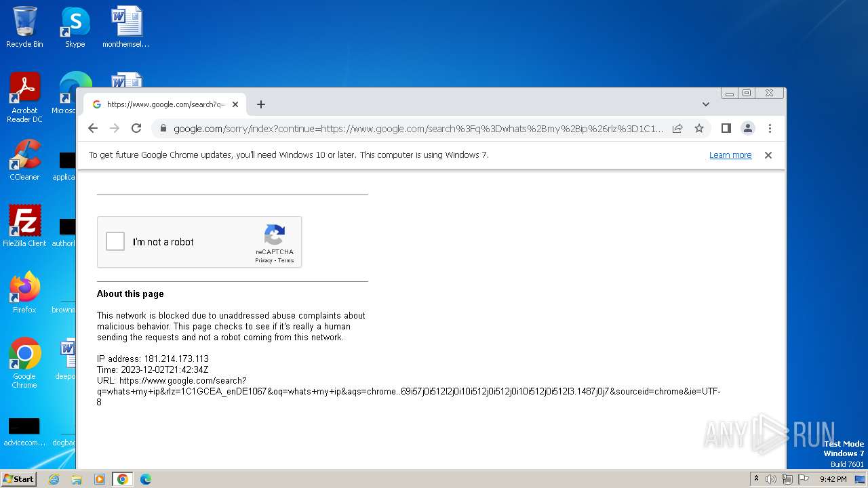This screenshot has width=868, height=488.
Task: Launch Microsoft Edge from the taskbar
Action: (x=145, y=479)
